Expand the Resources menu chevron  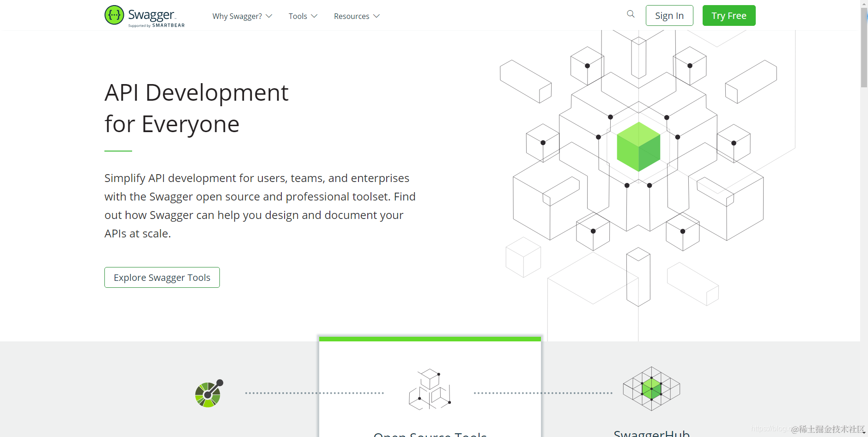click(x=376, y=16)
